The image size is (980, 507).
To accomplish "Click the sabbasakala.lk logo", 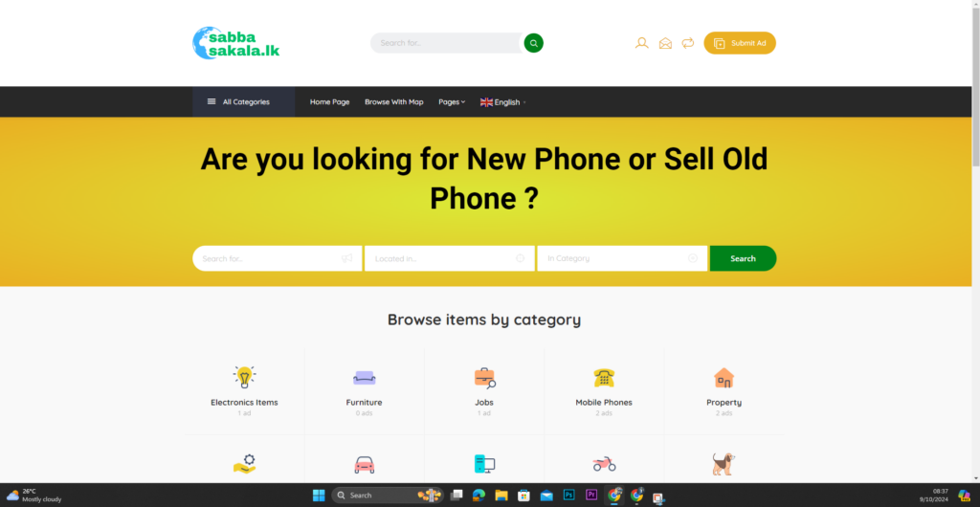I will 235,43.
